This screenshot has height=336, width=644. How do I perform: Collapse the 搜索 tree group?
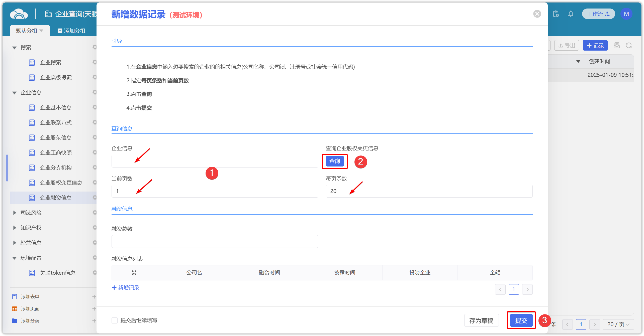(x=15, y=48)
